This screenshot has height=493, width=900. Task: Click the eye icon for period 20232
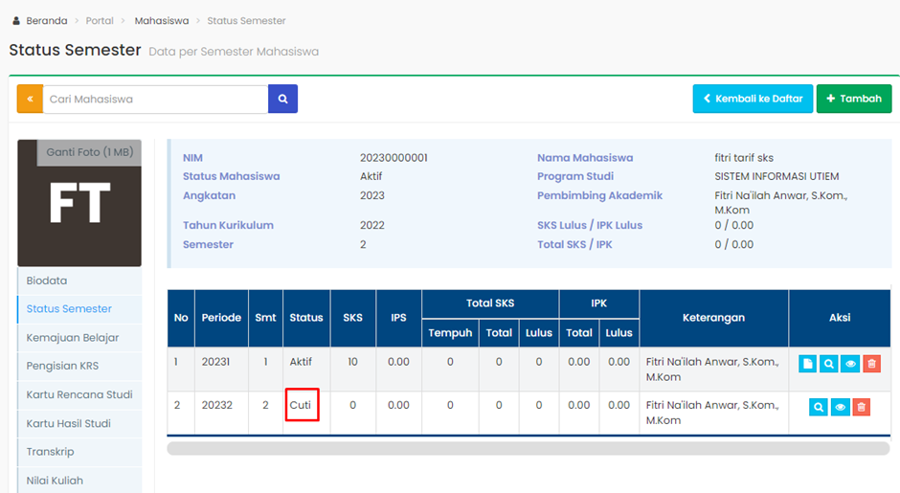pos(840,407)
